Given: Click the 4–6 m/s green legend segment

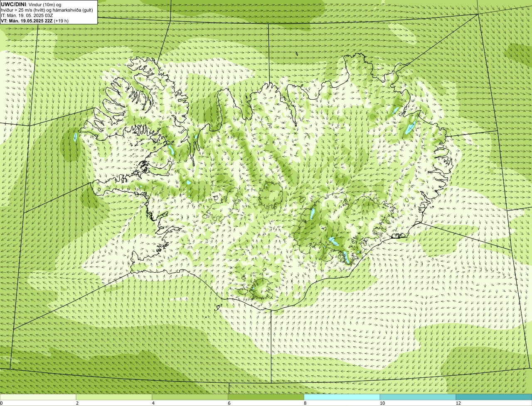Looking at the screenshot, I should (x=190, y=397).
